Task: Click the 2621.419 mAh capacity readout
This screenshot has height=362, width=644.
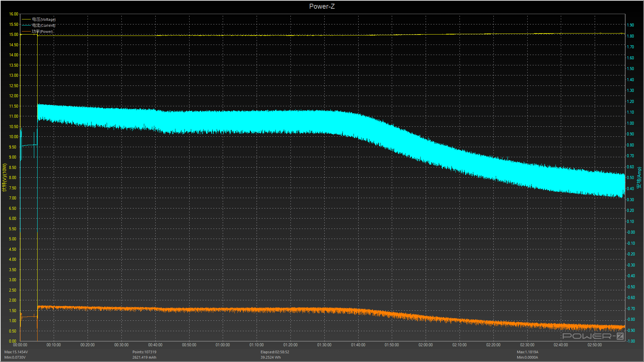Action: click(144, 357)
